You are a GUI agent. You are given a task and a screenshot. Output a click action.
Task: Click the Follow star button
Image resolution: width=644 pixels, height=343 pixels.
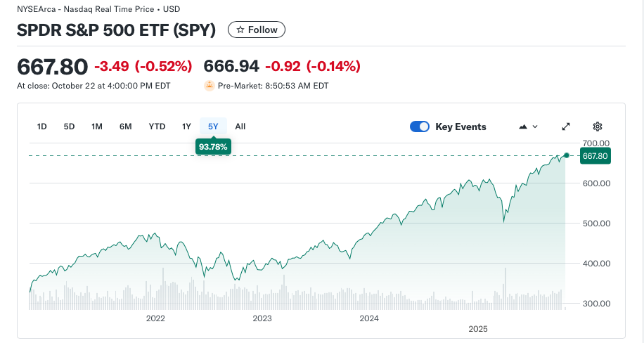[257, 30]
